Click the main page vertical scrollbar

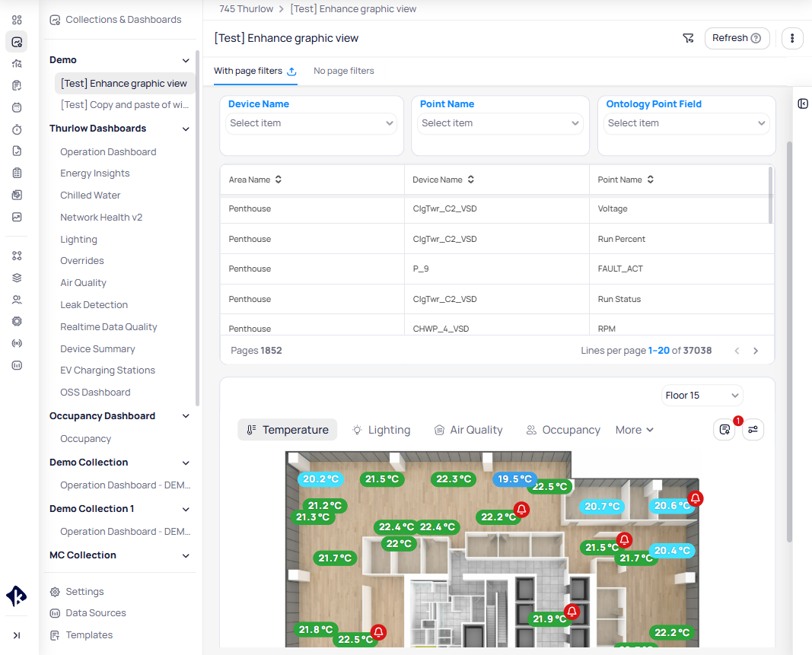[x=788, y=342]
